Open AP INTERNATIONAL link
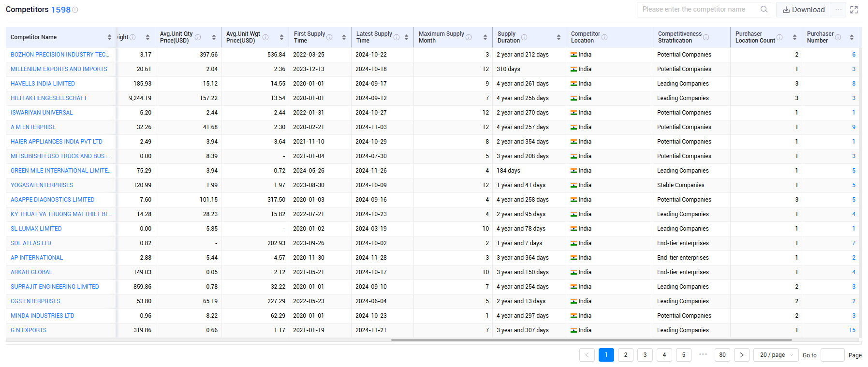This screenshot has height=367, width=868. (x=37, y=258)
